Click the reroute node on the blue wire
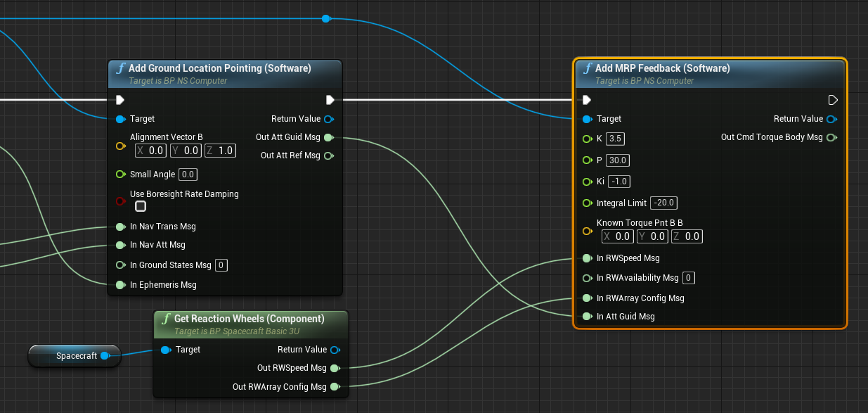The width and height of the screenshot is (868, 413). pyautogui.click(x=326, y=18)
